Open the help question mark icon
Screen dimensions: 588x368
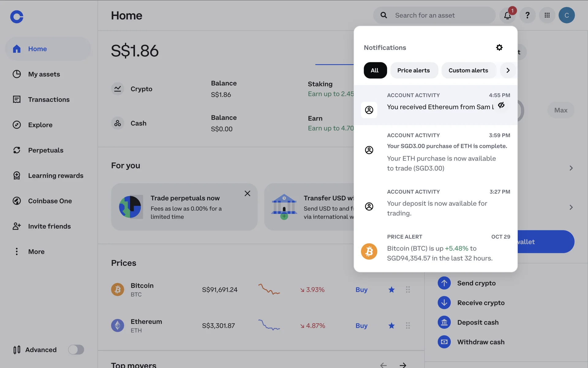tap(527, 15)
